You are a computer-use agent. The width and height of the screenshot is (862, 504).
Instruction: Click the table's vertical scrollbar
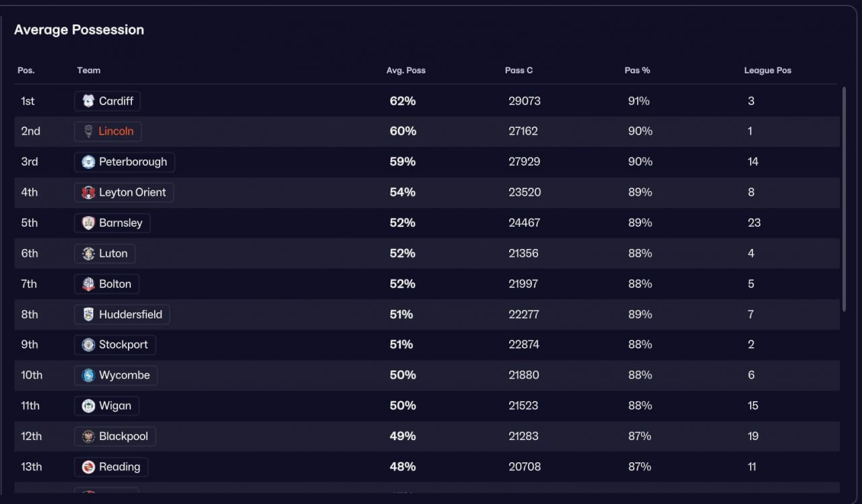pos(844,199)
